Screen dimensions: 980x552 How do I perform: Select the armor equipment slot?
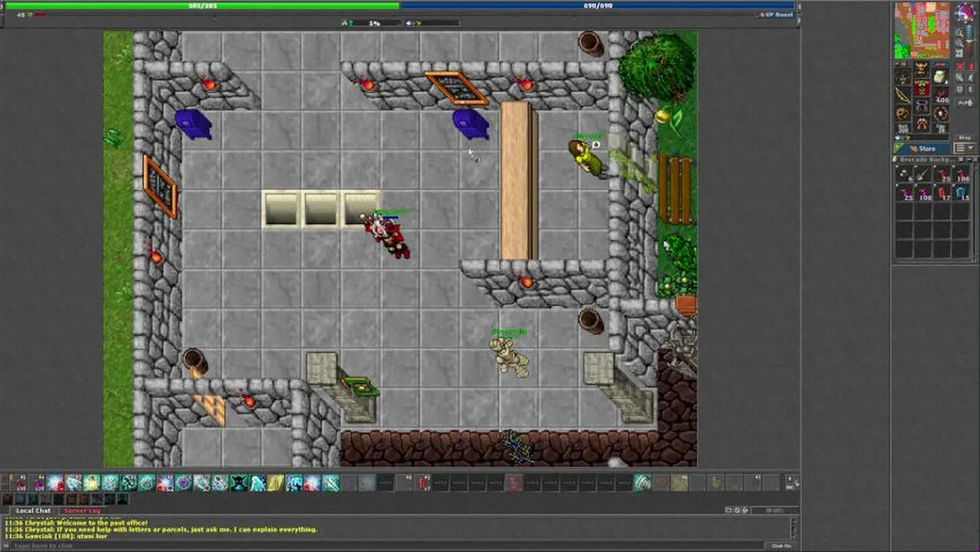922,88
